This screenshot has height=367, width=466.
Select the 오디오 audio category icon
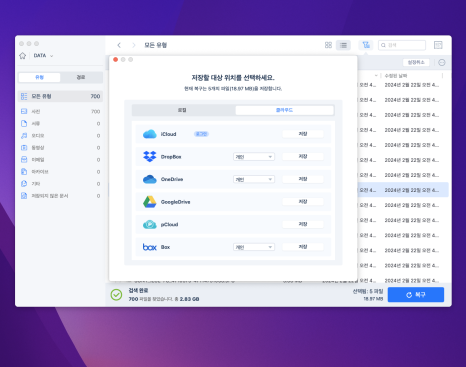(24, 135)
